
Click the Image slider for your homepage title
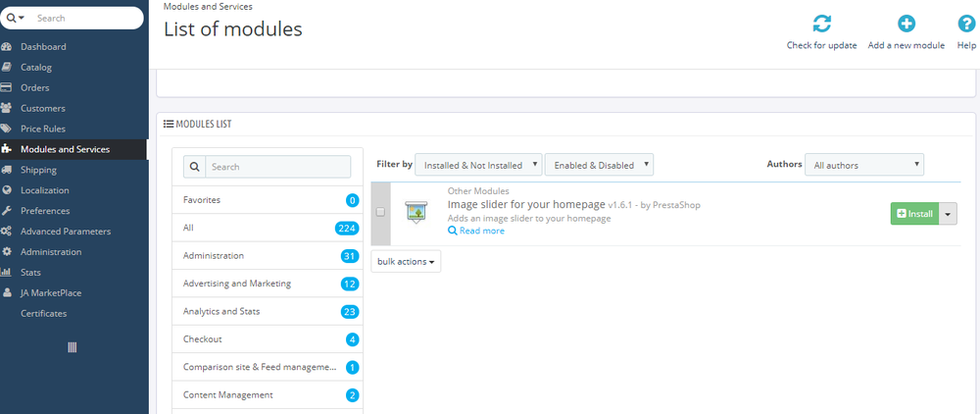coord(527,204)
